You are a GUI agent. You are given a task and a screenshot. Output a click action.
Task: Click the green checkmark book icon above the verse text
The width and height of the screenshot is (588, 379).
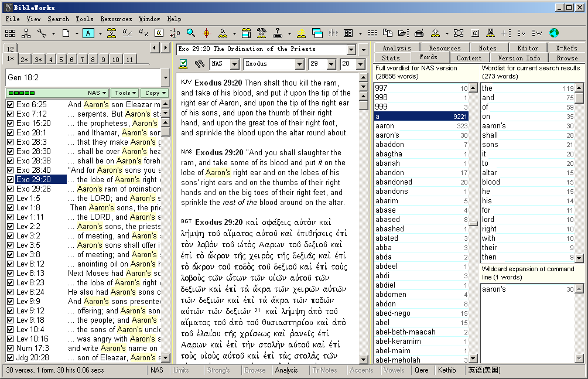coord(183,64)
